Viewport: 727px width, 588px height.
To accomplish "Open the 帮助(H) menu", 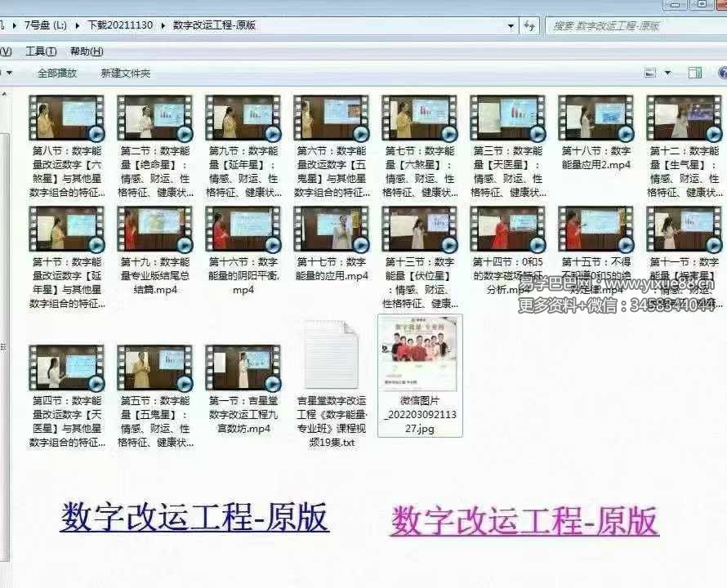I will (x=85, y=51).
